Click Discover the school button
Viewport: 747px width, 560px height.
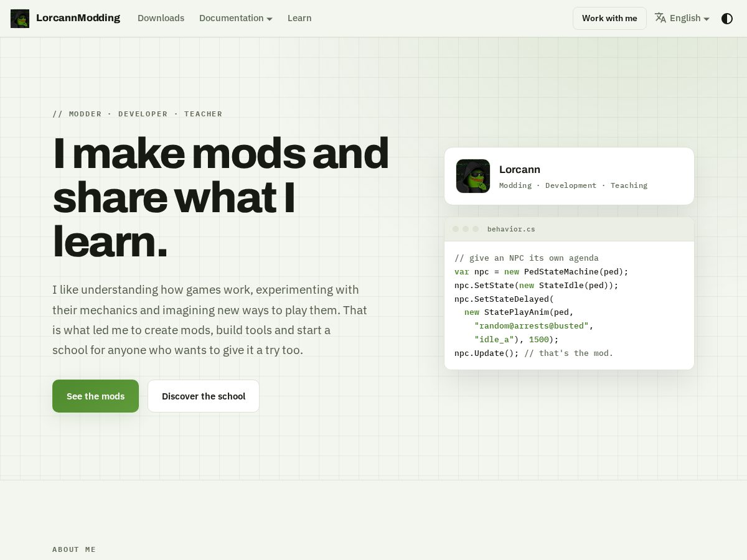(204, 396)
